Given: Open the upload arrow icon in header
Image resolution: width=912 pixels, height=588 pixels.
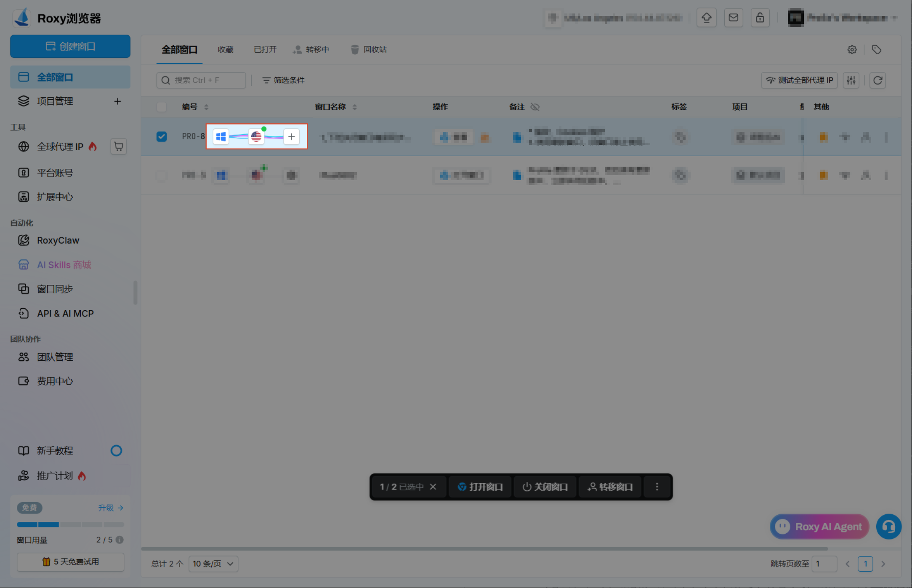Looking at the screenshot, I should 707,18.
